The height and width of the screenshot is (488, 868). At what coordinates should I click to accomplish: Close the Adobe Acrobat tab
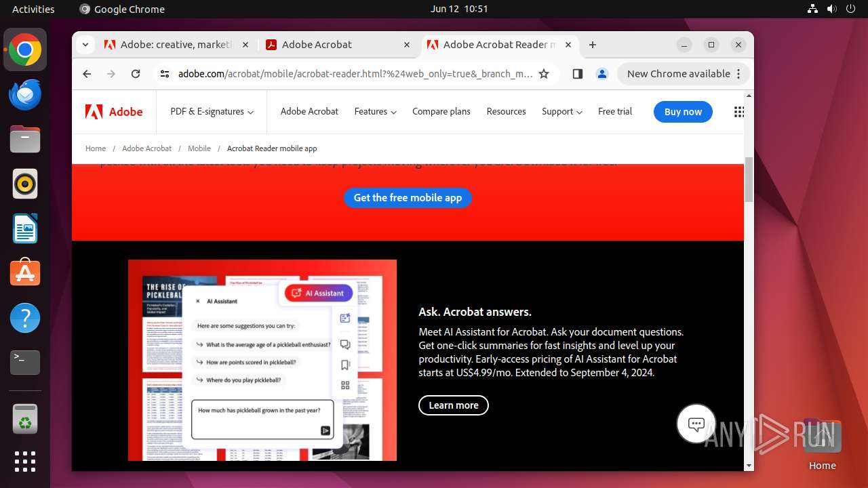pos(407,45)
